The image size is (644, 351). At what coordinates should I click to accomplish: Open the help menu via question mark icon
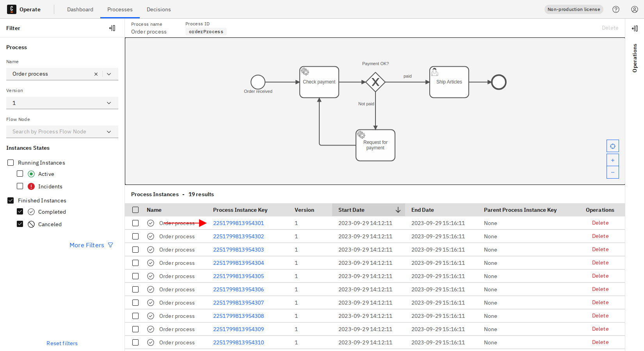pyautogui.click(x=616, y=9)
